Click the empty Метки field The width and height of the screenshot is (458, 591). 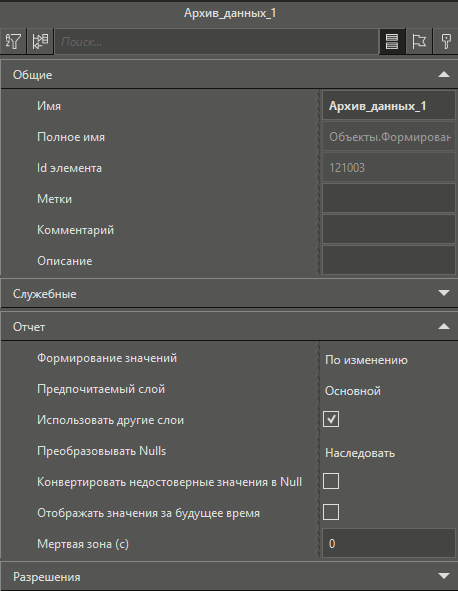(x=389, y=199)
